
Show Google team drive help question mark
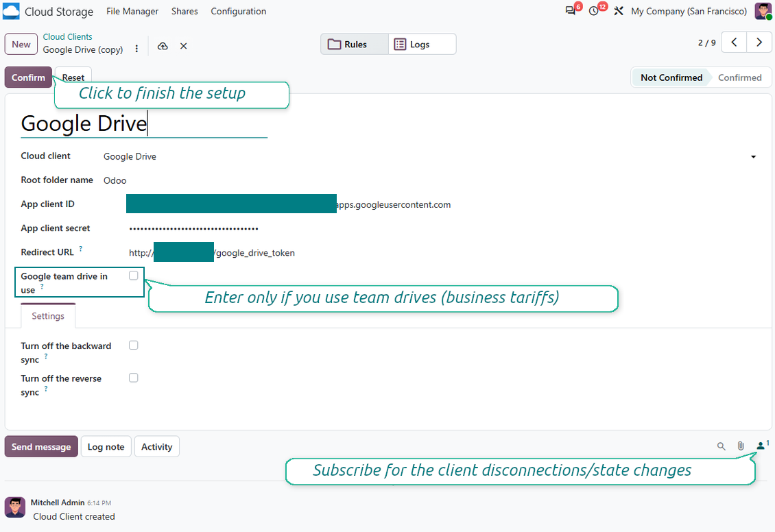42,287
